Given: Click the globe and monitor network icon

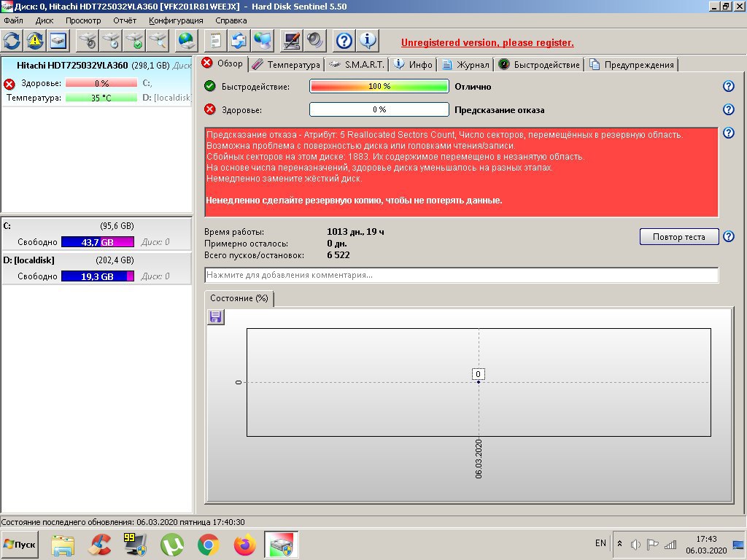Looking at the screenshot, I should (262, 41).
